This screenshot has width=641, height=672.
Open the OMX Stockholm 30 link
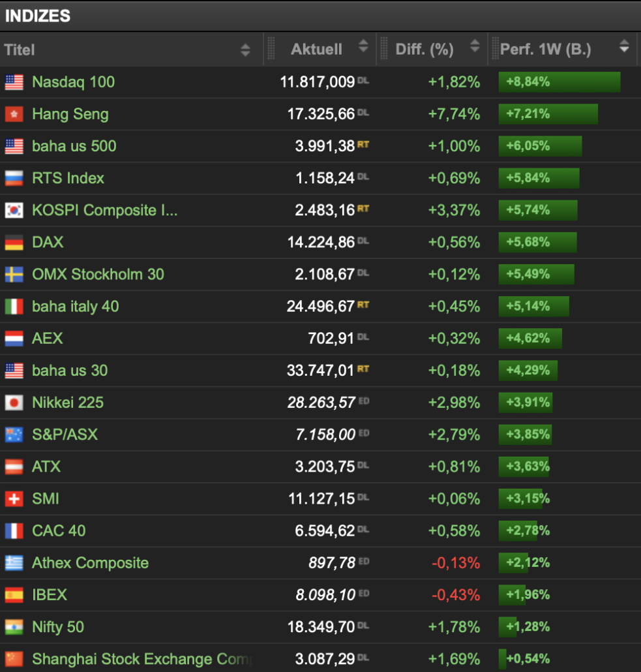pyautogui.click(x=98, y=274)
